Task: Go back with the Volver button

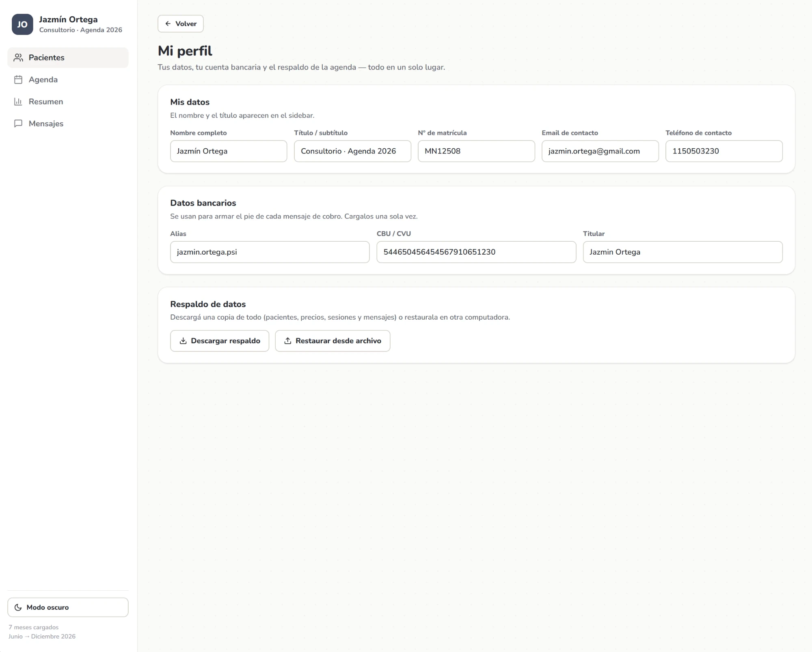Action: point(181,24)
